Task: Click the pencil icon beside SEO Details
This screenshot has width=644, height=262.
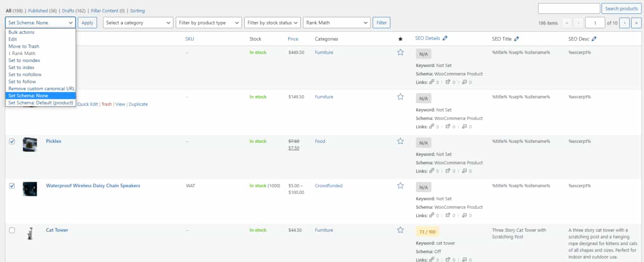Action: coord(445,38)
